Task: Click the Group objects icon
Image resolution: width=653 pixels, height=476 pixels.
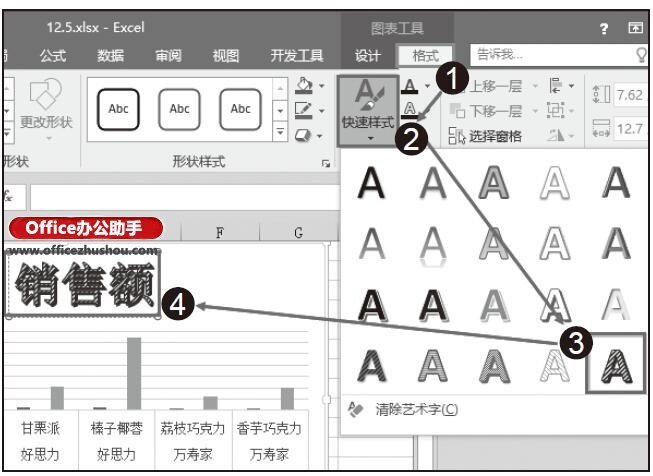Action: 556,110
